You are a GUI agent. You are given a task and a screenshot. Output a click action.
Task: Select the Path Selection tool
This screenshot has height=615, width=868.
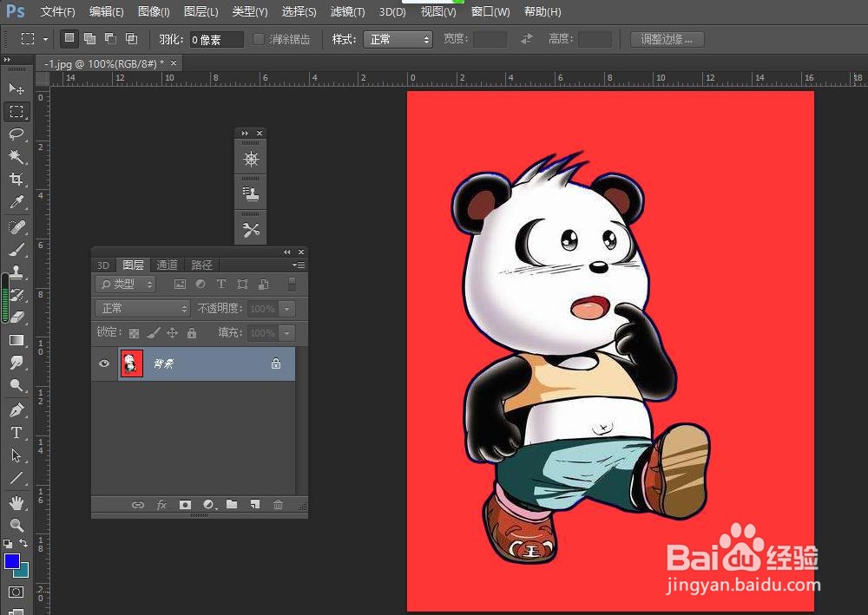pos(16,455)
